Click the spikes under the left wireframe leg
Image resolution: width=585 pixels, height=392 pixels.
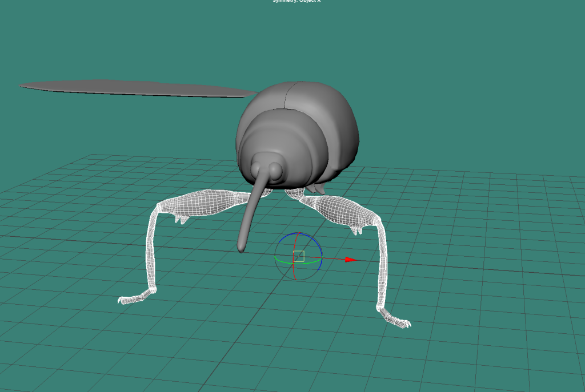pos(182,219)
